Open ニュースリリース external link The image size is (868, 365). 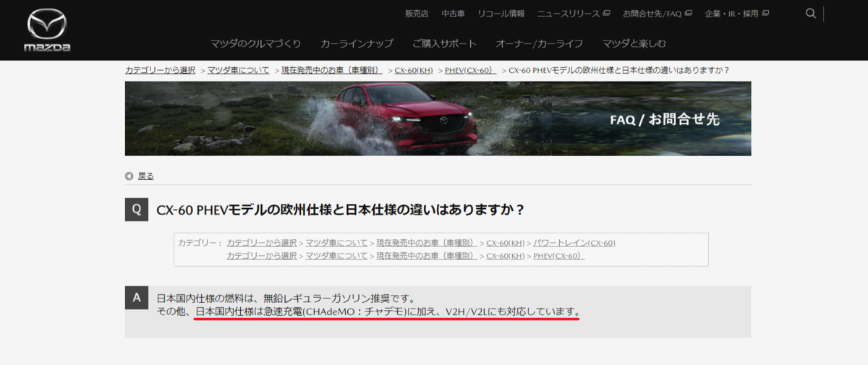[574, 13]
